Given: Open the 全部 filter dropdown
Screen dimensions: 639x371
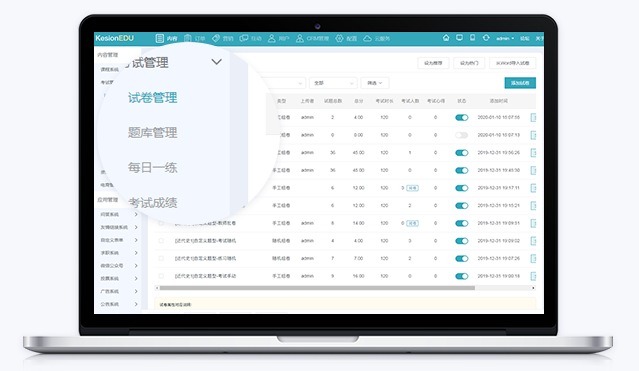Looking at the screenshot, I should pos(333,83).
